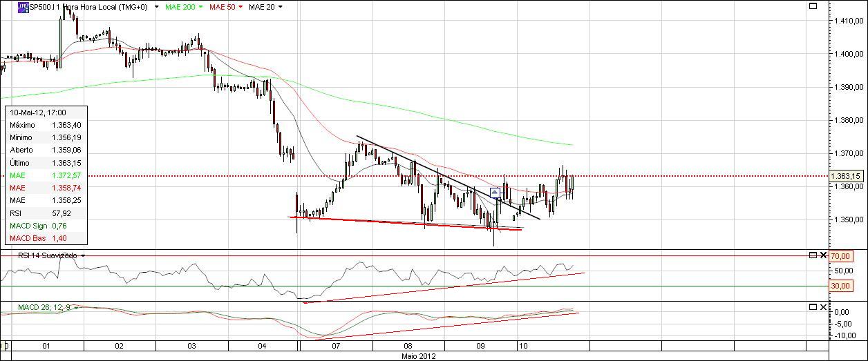
Task: Maximize the MACD indicator panel
Action: coord(813,307)
